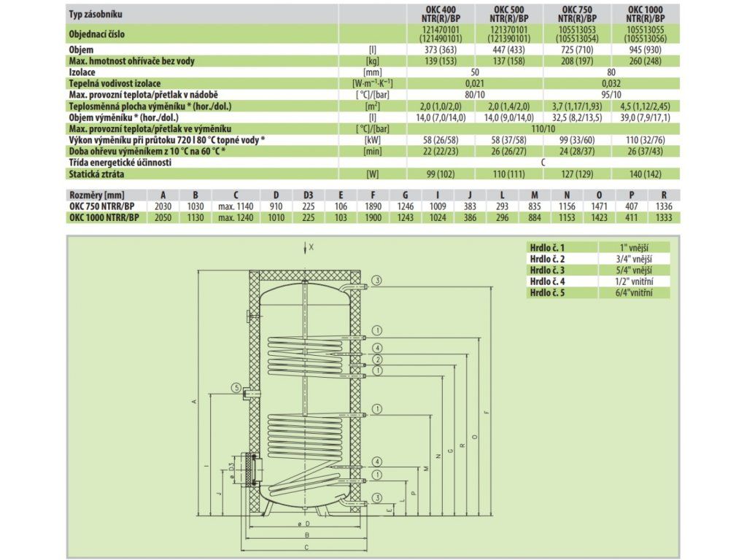Click 'Třída energetické účinnosti' row label
The height and width of the screenshot is (560, 747).
[120, 163]
